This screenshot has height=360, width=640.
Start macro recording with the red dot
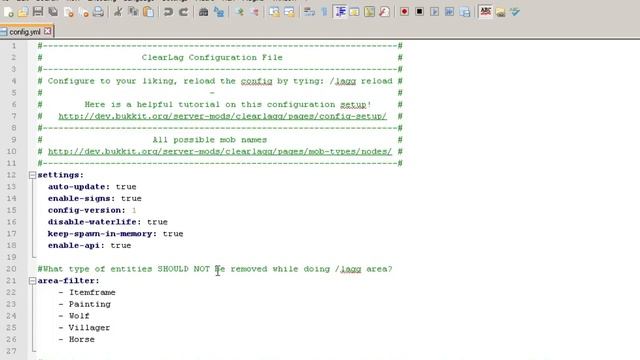pos(404,12)
